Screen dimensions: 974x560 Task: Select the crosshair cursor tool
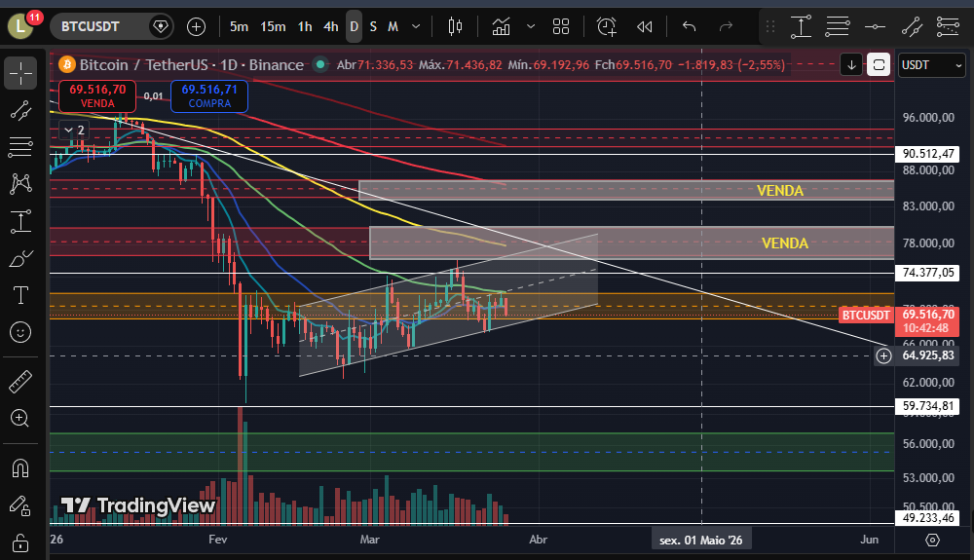[20, 74]
